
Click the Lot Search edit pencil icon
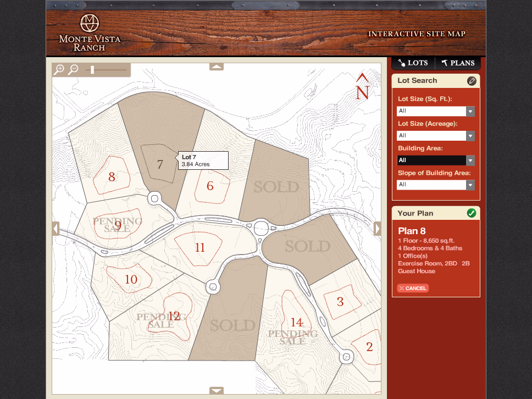[472, 81]
